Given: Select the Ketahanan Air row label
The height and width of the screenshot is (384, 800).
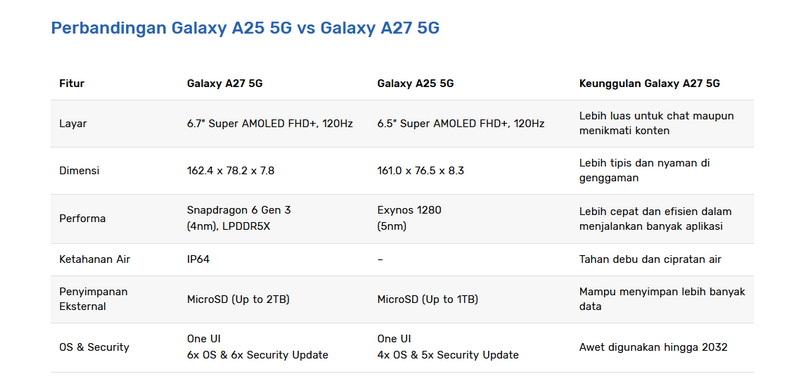Looking at the screenshot, I should pyautogui.click(x=94, y=260).
